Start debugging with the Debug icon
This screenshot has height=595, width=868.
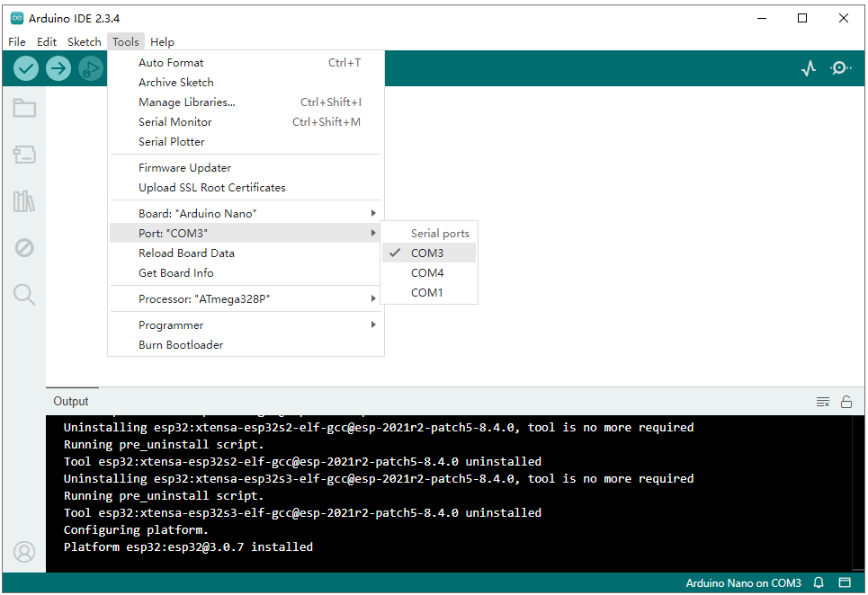[x=91, y=68]
